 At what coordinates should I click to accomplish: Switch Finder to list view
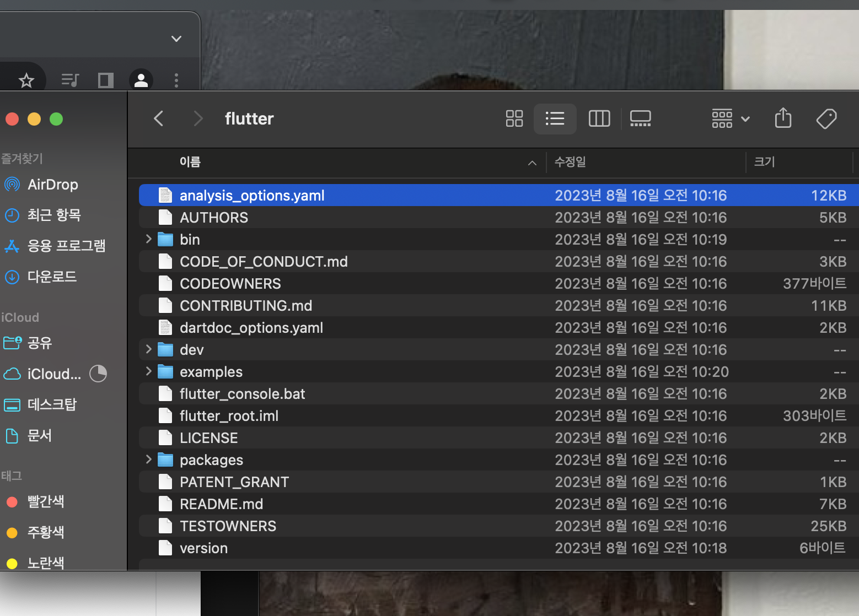[555, 118]
